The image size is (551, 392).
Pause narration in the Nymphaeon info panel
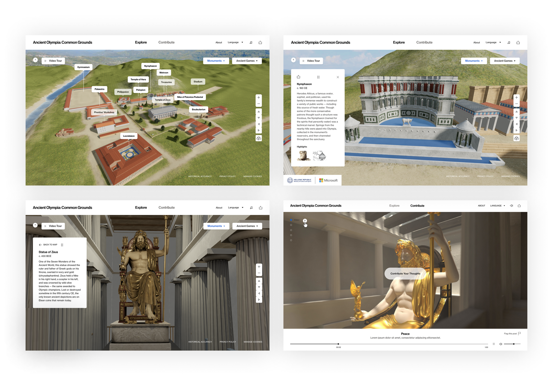(318, 77)
